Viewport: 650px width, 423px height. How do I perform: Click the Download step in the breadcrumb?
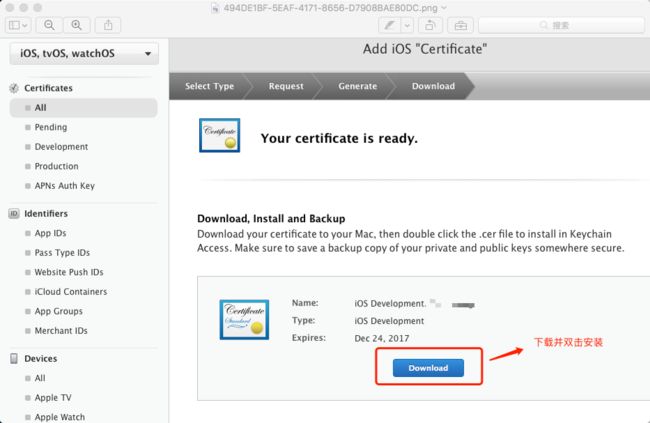433,86
